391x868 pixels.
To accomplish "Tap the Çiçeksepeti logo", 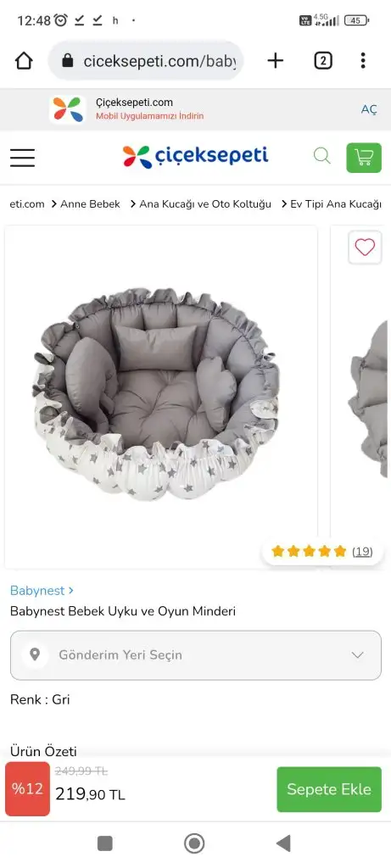I will [x=195, y=156].
